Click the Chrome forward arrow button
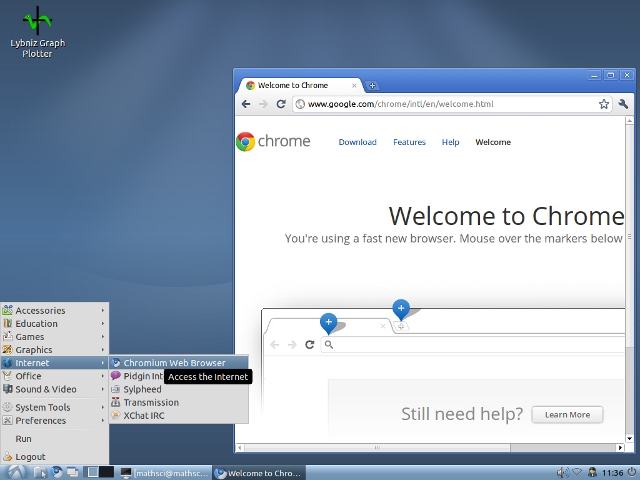This screenshot has height=480, width=640. click(x=263, y=104)
